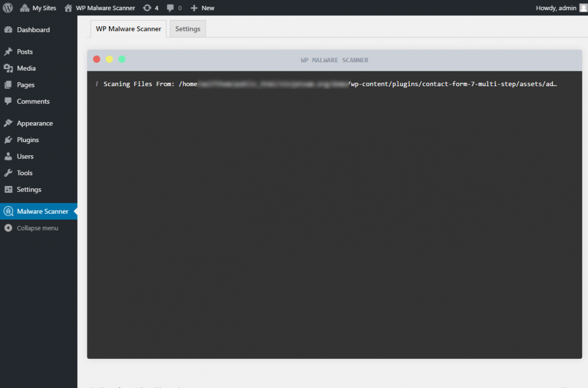Click the update count 4 in admin bar
The width and height of the screenshot is (588, 388).
pyautogui.click(x=156, y=8)
